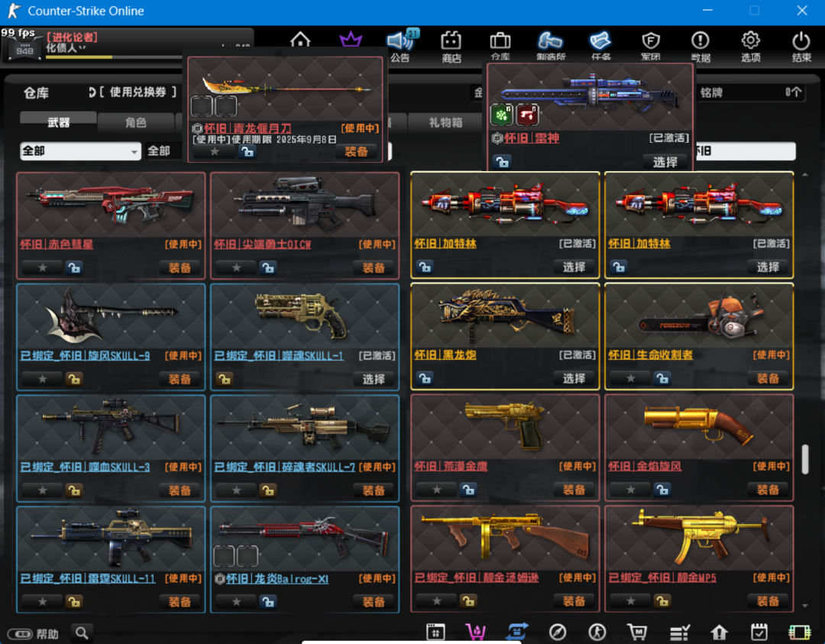Click the scroll-down arrow of inventory list
Image resolution: width=825 pixels, height=644 pixels.
[x=805, y=606]
